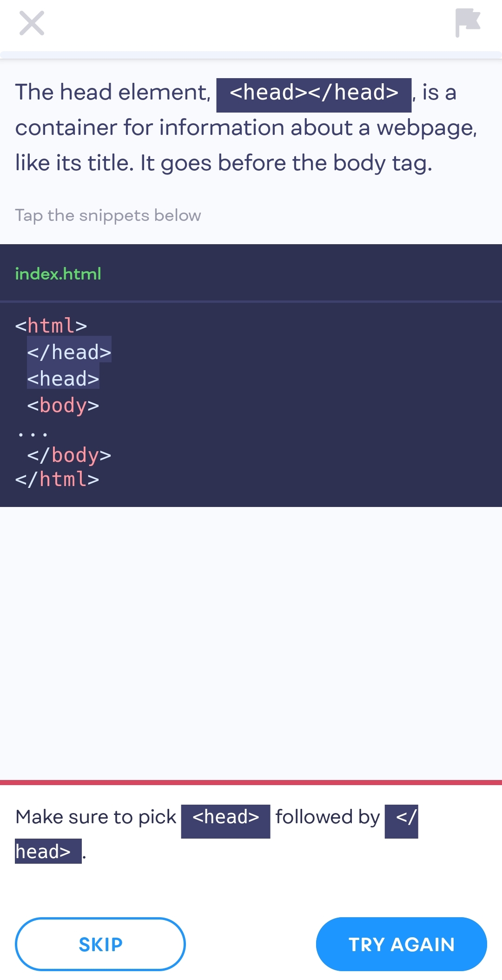Report a problem using the flag icon
Screen dimensions: 502x980
click(467, 22)
